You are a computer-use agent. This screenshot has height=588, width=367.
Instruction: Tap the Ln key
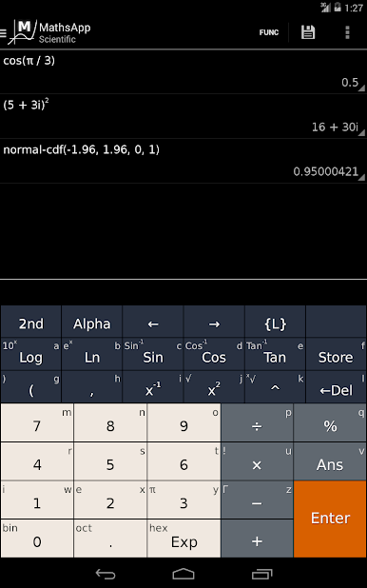click(92, 354)
